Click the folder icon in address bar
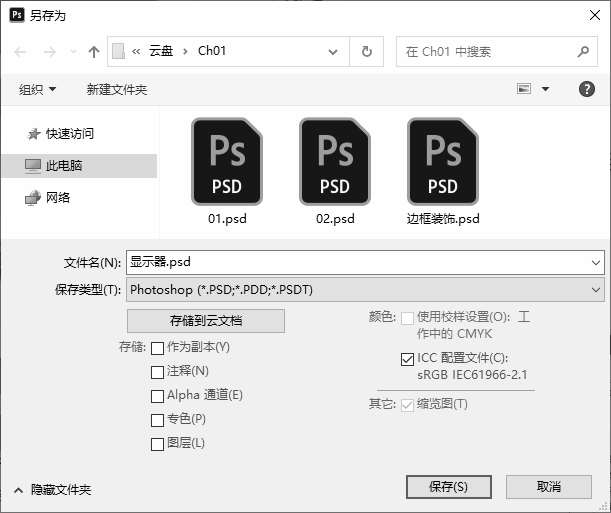Screen dimensions: 611x513 [118, 51]
